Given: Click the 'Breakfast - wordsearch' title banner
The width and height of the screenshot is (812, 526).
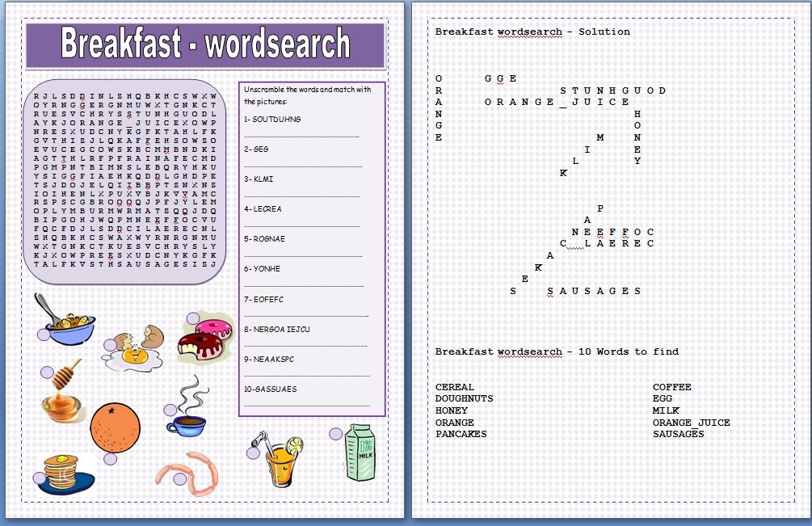Looking at the screenshot, I should tap(205, 45).
